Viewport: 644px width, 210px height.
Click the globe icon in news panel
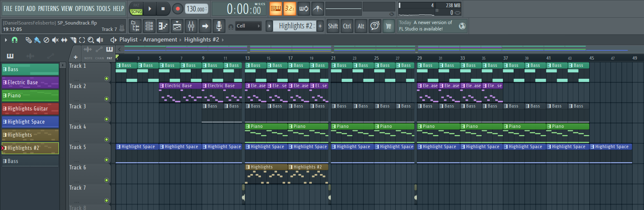click(x=462, y=26)
